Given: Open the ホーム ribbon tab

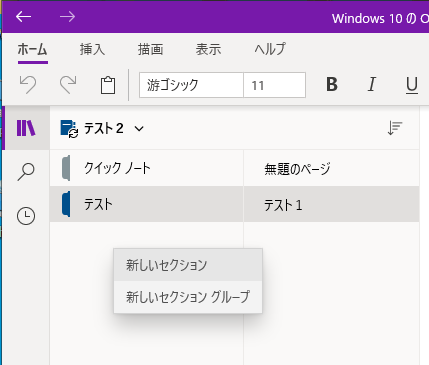Looking at the screenshot, I should [x=32, y=50].
